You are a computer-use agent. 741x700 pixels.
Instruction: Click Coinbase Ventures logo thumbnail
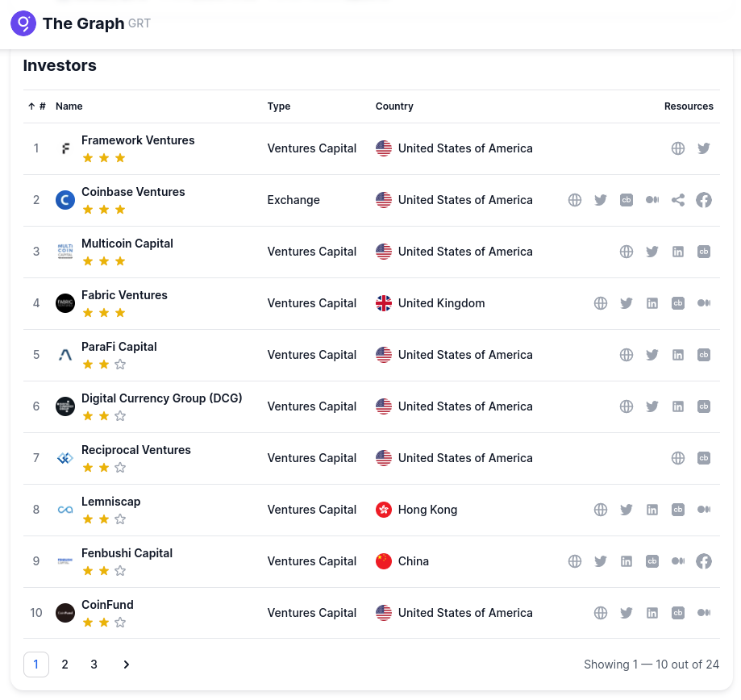pos(65,200)
